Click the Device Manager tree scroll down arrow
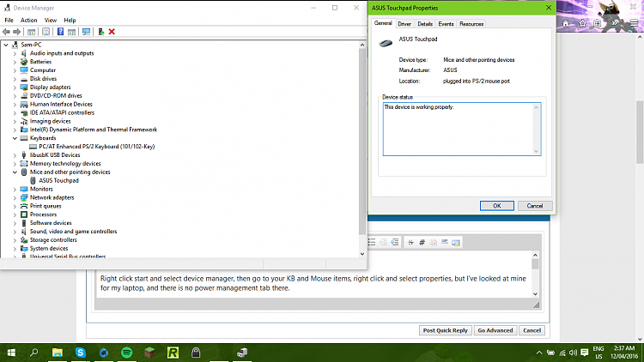This screenshot has height=362, width=644. click(361, 254)
